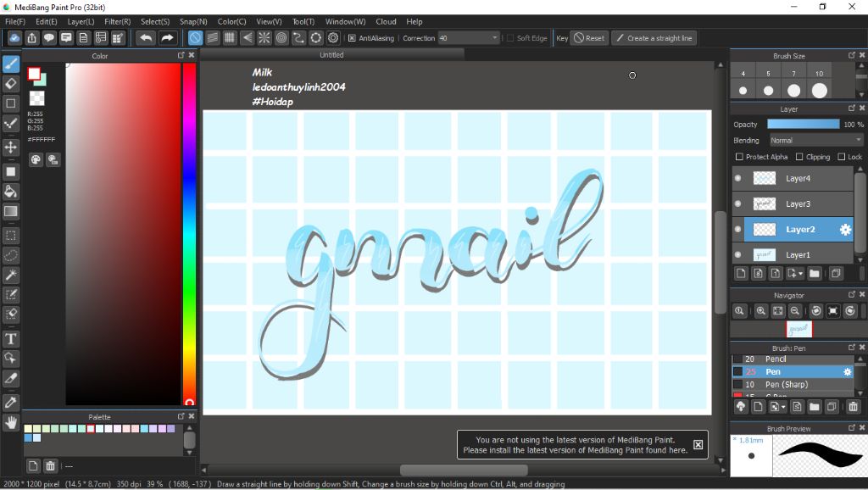Open the Cloud menu

coord(386,21)
